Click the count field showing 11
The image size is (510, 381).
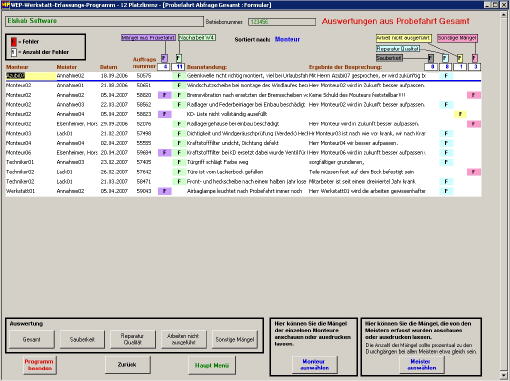(178, 67)
